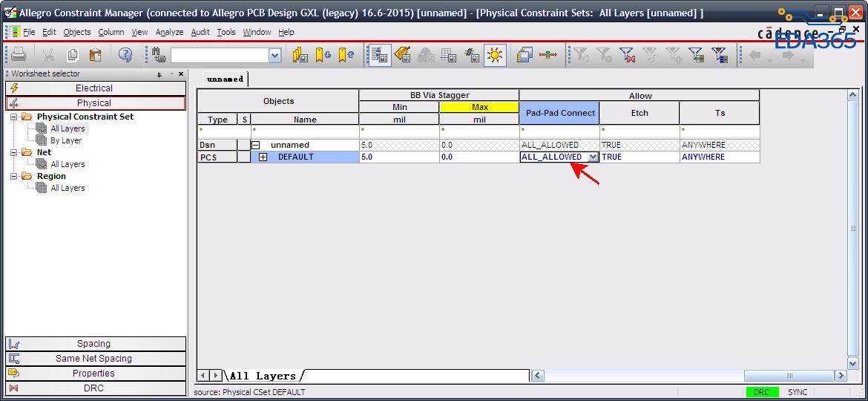The image size is (868, 401).
Task: Select By Layer under Physical Constraint Set
Action: pos(66,140)
